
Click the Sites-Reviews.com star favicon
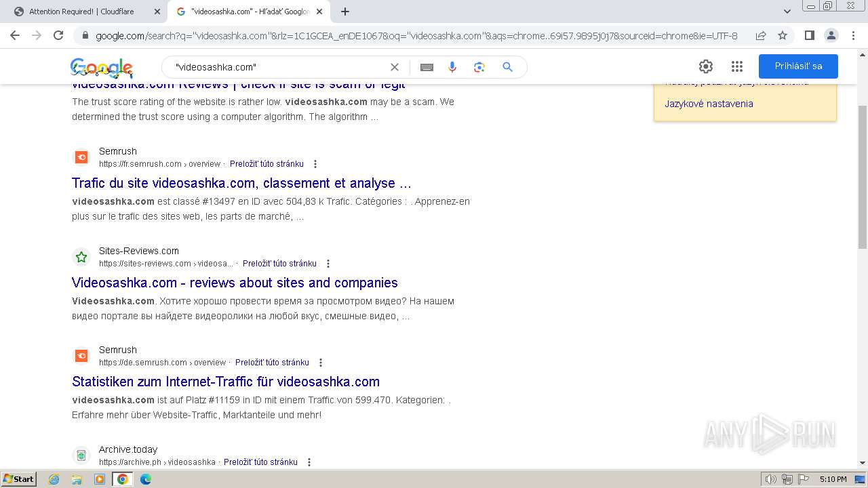(x=81, y=257)
